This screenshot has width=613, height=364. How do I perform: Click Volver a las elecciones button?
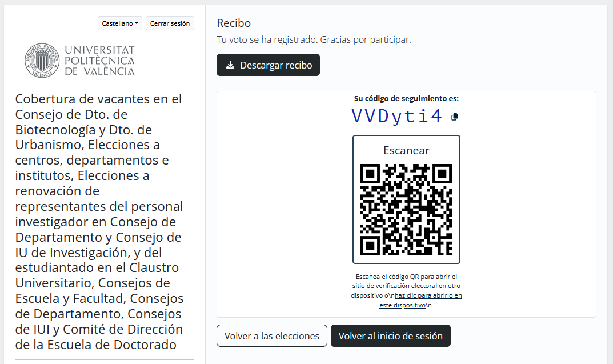tap(272, 336)
